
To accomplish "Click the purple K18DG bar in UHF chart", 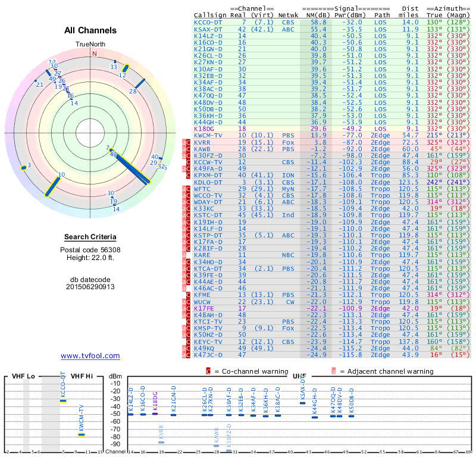I will pos(155,414).
